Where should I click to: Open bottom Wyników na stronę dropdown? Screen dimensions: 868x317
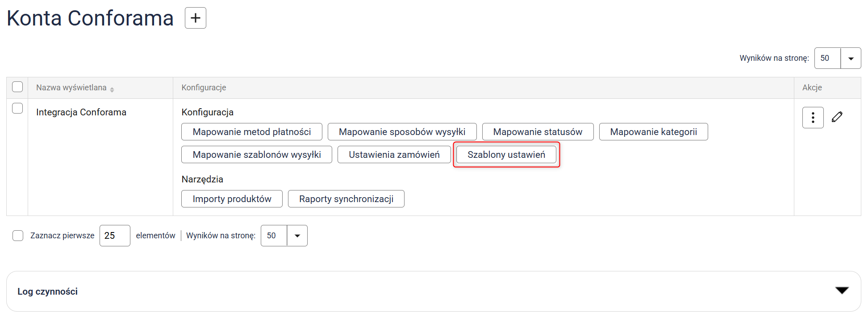[x=297, y=236]
